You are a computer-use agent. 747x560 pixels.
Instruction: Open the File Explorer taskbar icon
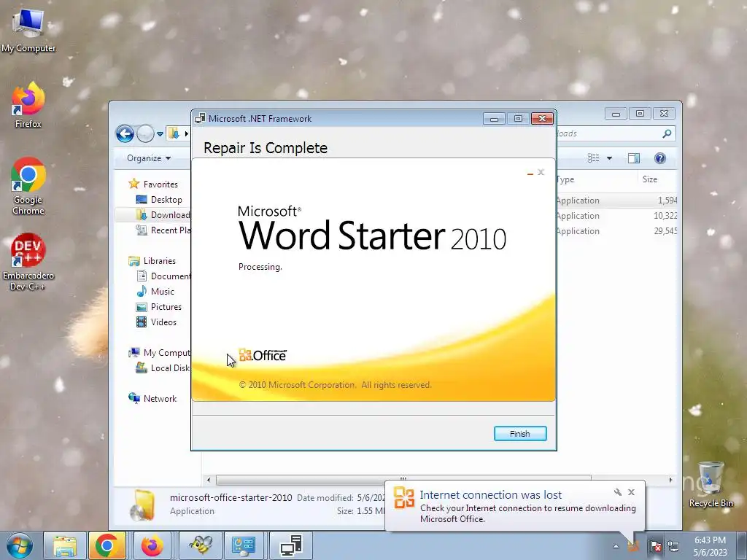pyautogui.click(x=65, y=545)
